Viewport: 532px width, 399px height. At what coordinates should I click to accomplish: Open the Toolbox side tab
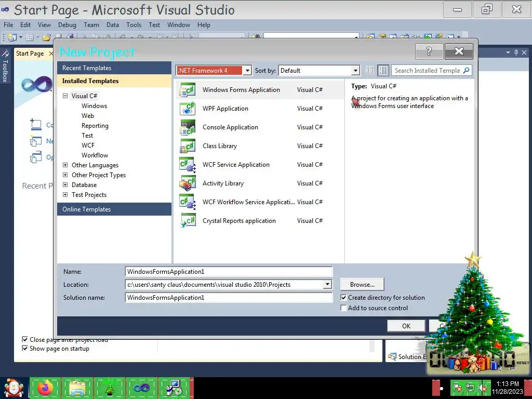pyautogui.click(x=5, y=65)
